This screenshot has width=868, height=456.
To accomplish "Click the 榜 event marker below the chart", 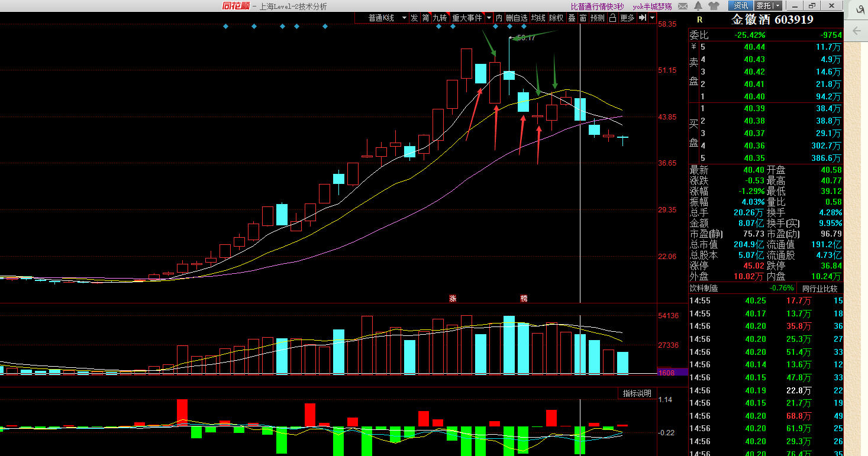I will 524,298.
